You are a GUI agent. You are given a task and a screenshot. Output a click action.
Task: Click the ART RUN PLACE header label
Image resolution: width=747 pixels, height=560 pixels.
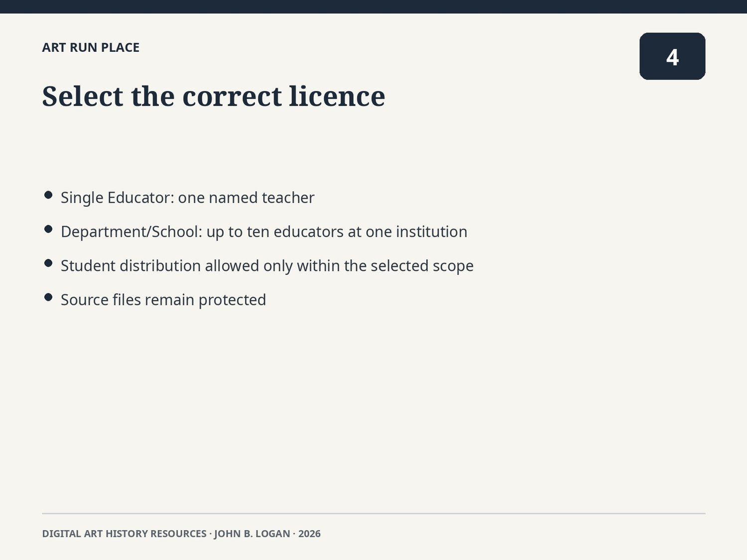[x=91, y=47]
